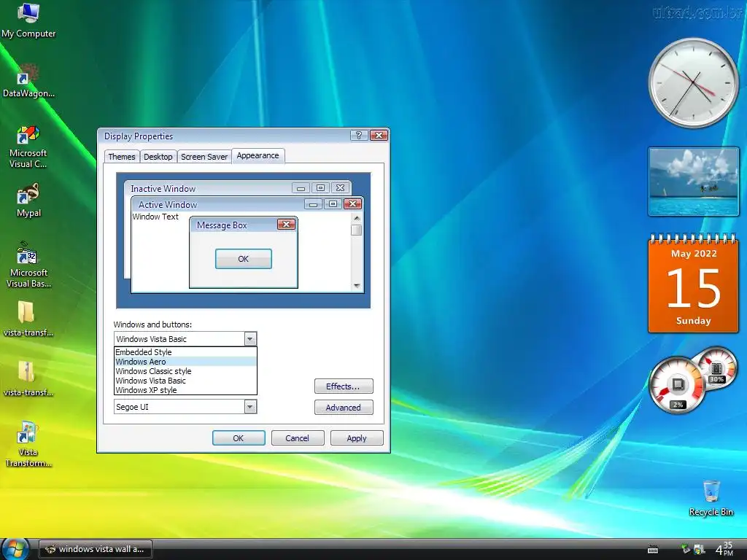Screen dimensions: 747x560
Task: Click the keyboard tray icon on taskbar
Action: point(653,550)
